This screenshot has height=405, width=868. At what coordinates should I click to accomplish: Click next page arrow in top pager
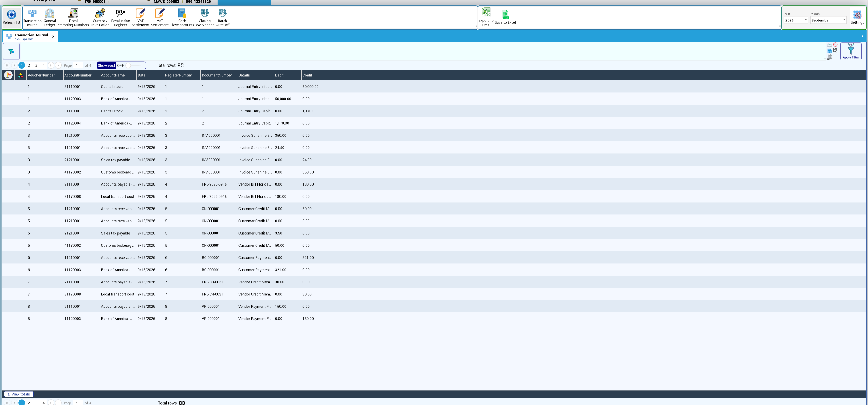tap(51, 65)
